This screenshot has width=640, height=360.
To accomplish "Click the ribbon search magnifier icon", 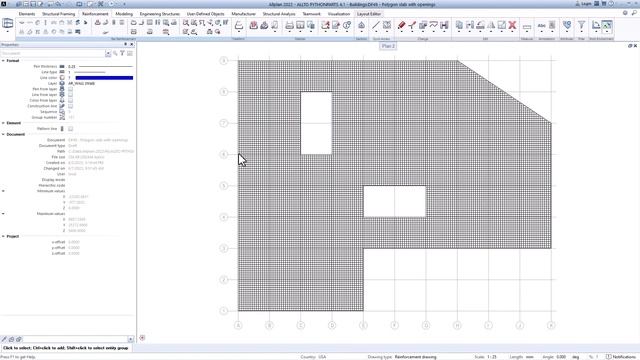I will (x=634, y=13).
